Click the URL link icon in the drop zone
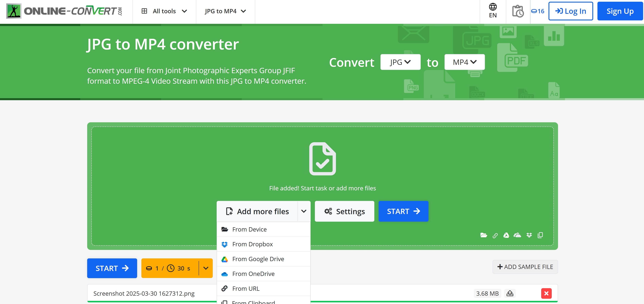 pyautogui.click(x=495, y=235)
